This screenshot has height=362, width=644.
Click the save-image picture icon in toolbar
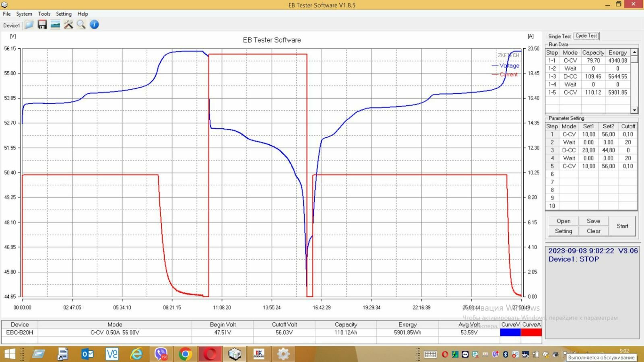pos(55,25)
